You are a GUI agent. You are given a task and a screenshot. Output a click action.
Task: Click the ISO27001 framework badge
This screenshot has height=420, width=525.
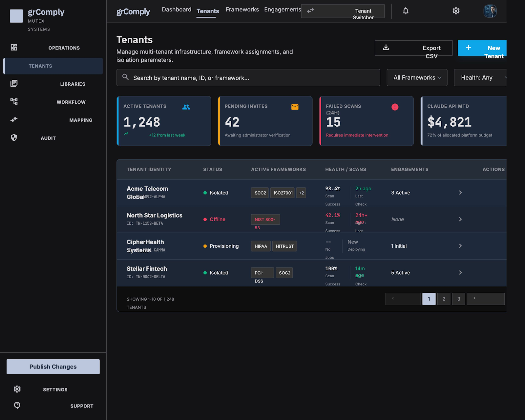click(x=283, y=193)
